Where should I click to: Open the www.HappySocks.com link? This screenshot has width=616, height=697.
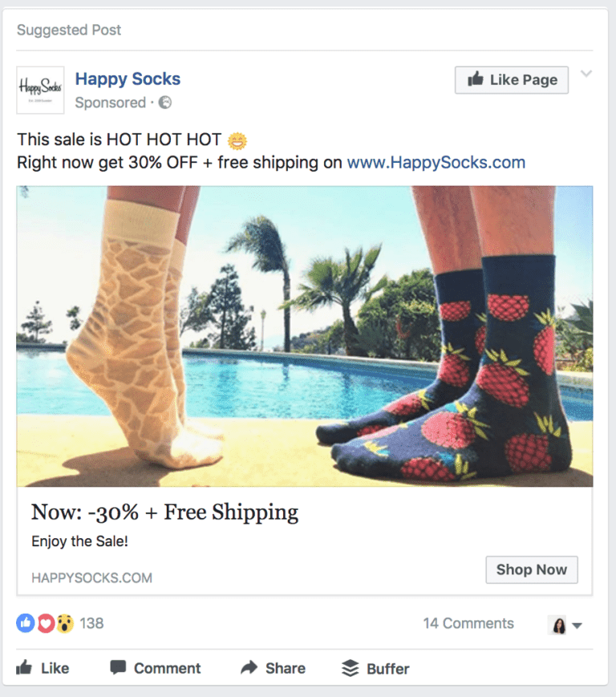pos(436,162)
